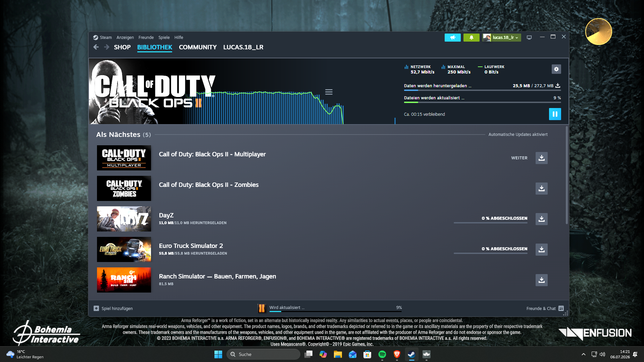Screen dimensions: 644x362
Task: Open the lucas.18_lr account dropdown
Action: (502, 38)
